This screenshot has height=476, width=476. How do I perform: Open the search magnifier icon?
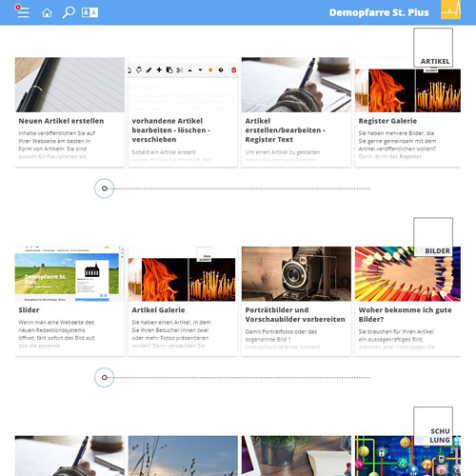pos(69,12)
